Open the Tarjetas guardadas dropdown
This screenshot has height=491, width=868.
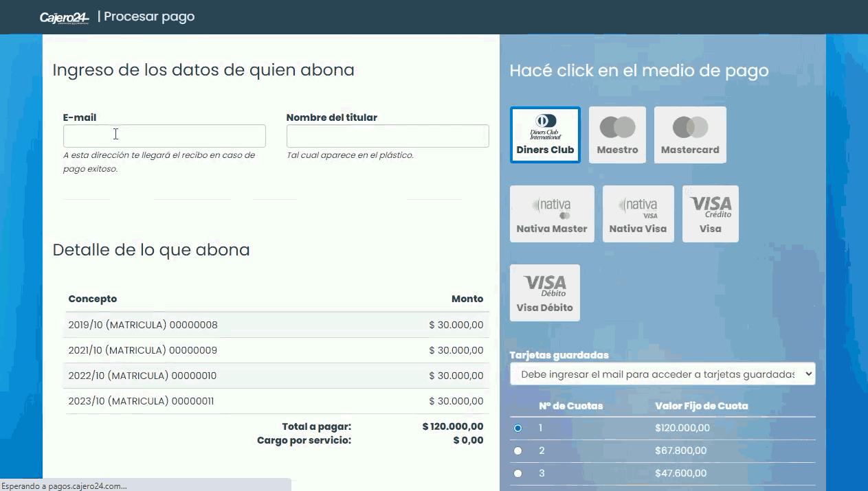(x=663, y=374)
